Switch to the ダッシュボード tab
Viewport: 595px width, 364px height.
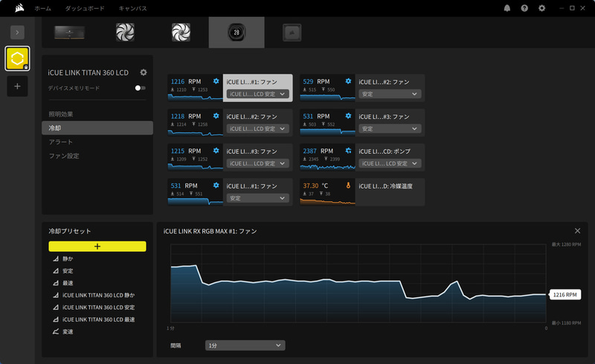85,8
